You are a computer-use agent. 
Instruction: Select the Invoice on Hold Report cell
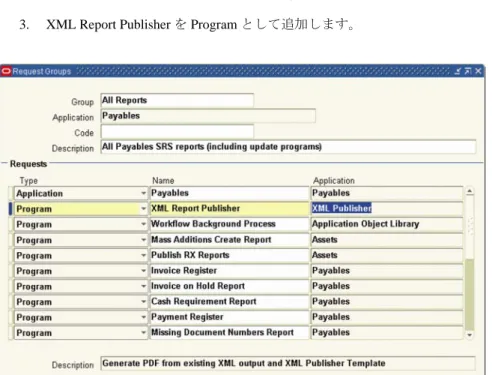(229, 286)
